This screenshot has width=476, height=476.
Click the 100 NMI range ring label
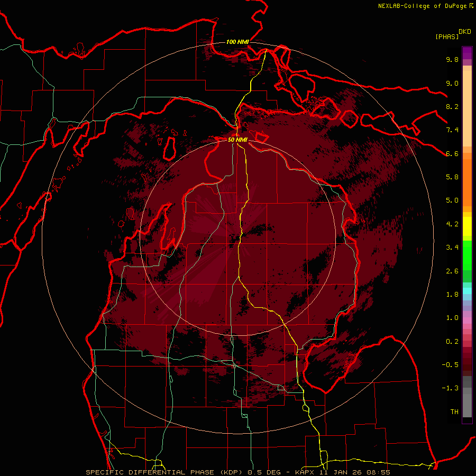[237, 42]
